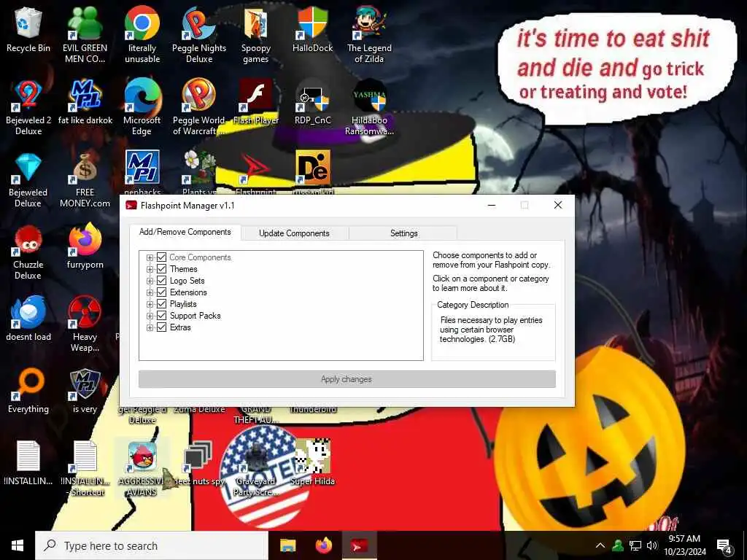Open the network icon in system tray
Viewport: 747px width, 560px height.
635,545
